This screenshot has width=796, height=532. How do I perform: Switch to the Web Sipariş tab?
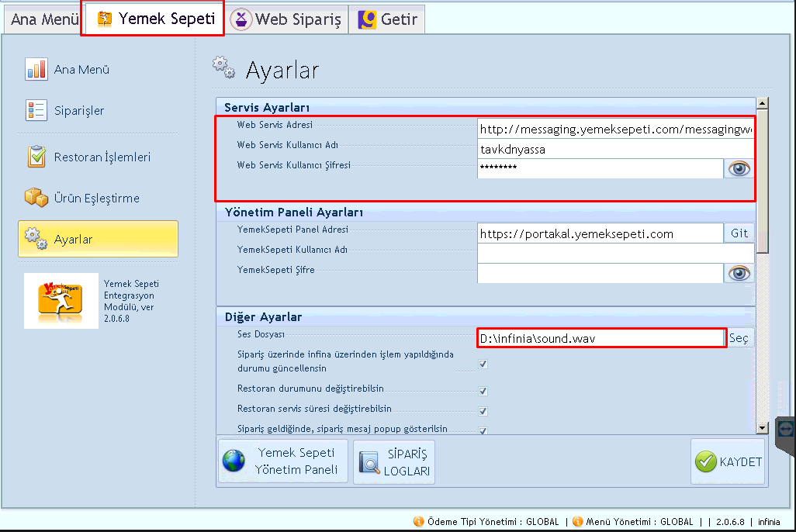pyautogui.click(x=287, y=19)
